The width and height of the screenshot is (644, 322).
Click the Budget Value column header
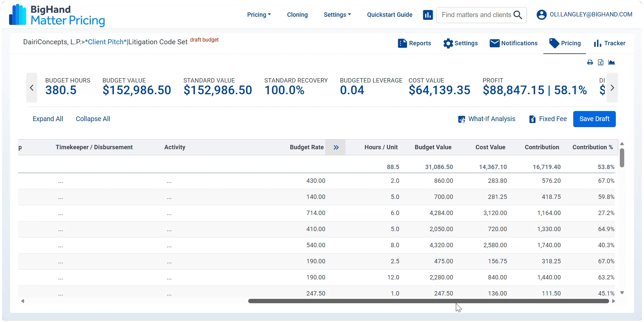tap(433, 147)
